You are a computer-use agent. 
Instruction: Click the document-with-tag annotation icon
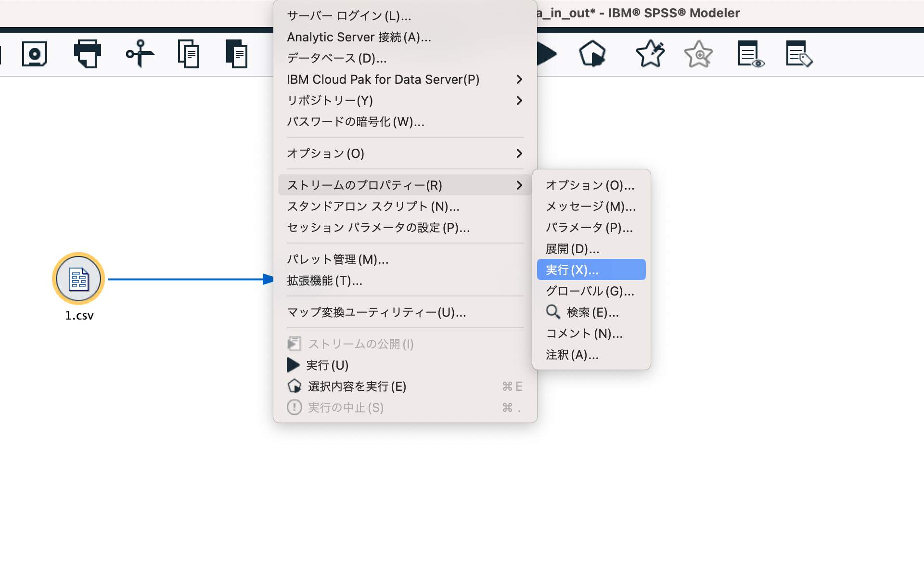[798, 54]
